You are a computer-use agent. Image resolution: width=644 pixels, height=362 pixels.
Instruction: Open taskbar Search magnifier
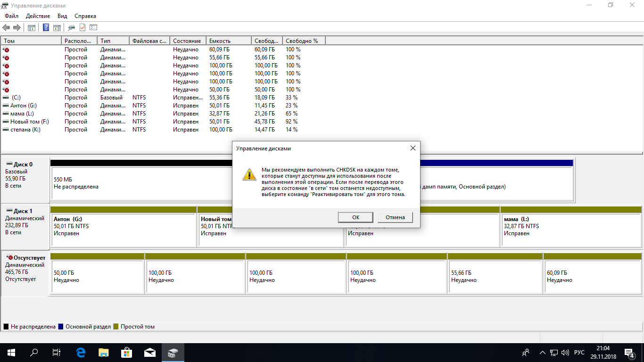coord(34,353)
